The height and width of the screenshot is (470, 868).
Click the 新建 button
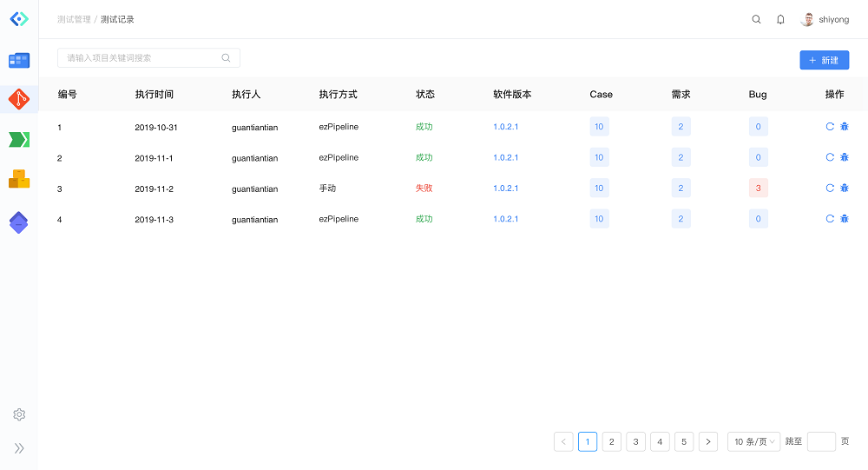point(824,60)
